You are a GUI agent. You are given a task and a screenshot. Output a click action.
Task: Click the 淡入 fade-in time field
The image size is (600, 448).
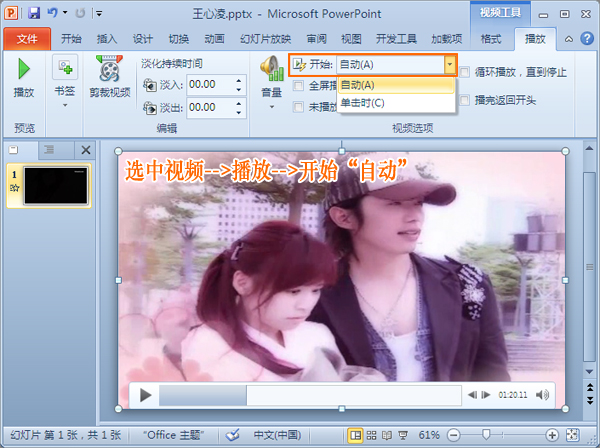pos(210,84)
